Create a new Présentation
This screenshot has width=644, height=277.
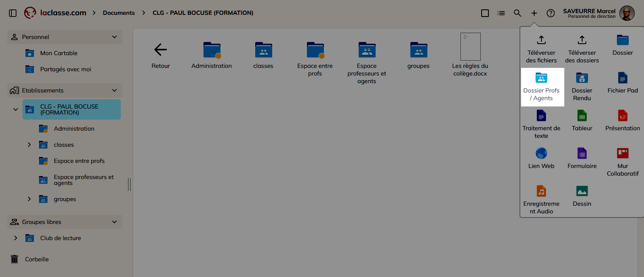623,120
